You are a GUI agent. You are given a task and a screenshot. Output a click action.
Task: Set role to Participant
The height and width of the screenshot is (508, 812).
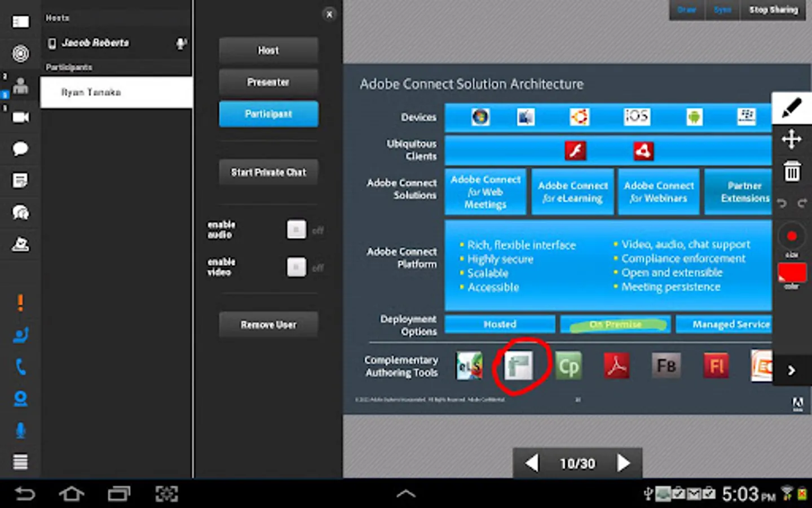point(268,114)
